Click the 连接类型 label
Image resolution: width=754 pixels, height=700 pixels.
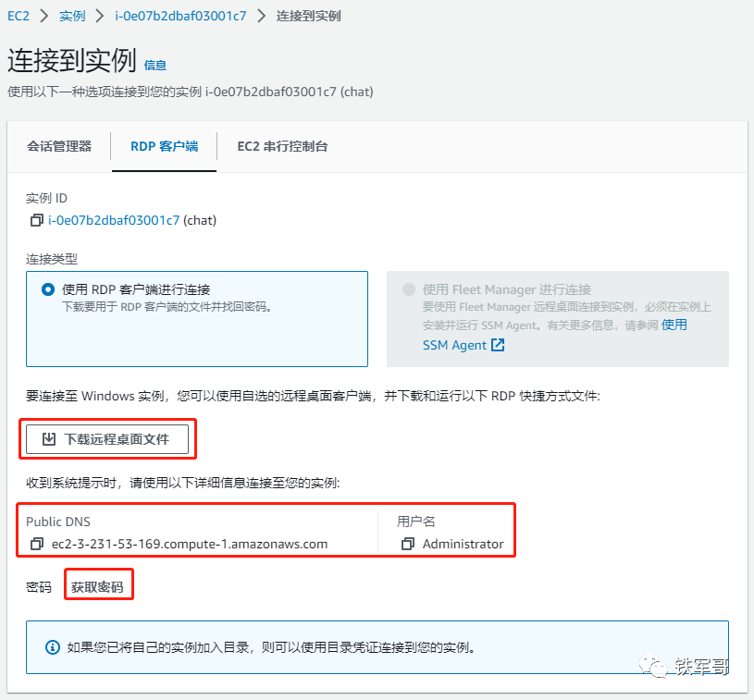pos(52,259)
